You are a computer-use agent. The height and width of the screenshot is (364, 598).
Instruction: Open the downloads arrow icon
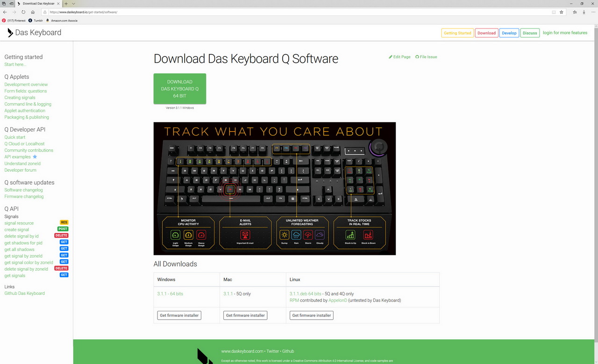click(584, 12)
